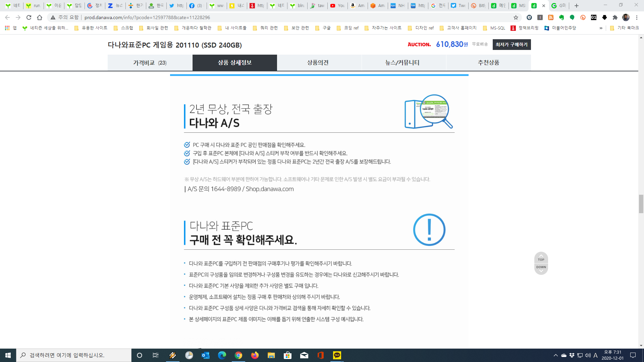Click the DOWN page scroll button
Image resolution: width=644 pixels, height=362 pixels.
(x=541, y=268)
